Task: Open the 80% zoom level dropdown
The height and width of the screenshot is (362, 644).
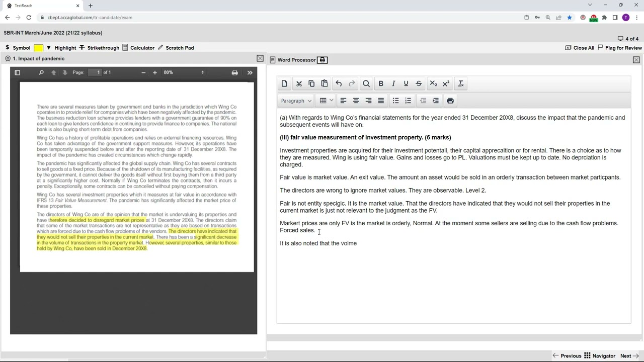Action: click(x=184, y=72)
